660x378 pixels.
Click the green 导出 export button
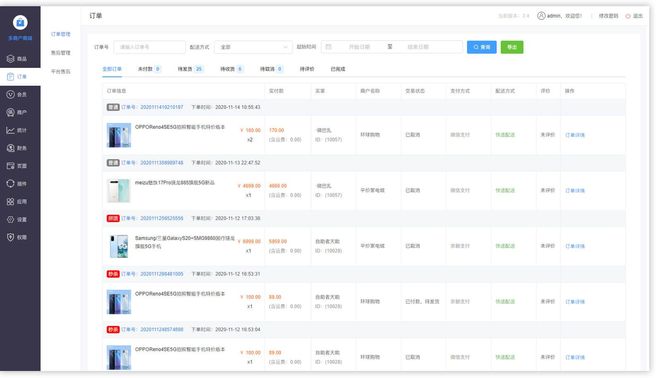[x=512, y=47]
